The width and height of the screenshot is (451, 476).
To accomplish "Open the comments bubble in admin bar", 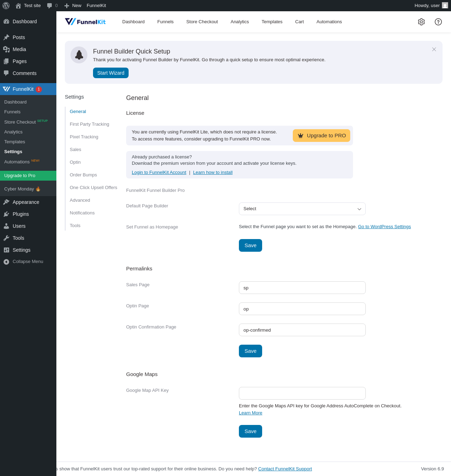I will [x=50, y=6].
